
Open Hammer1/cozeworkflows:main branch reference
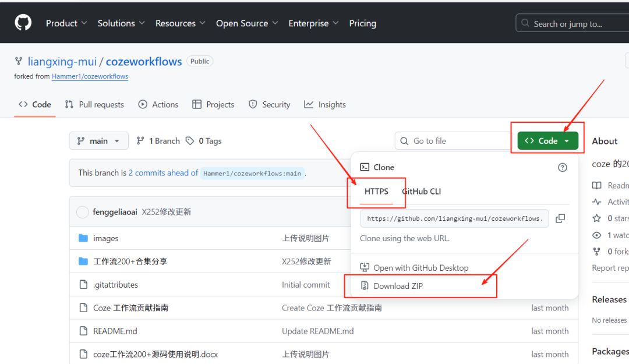252,174
